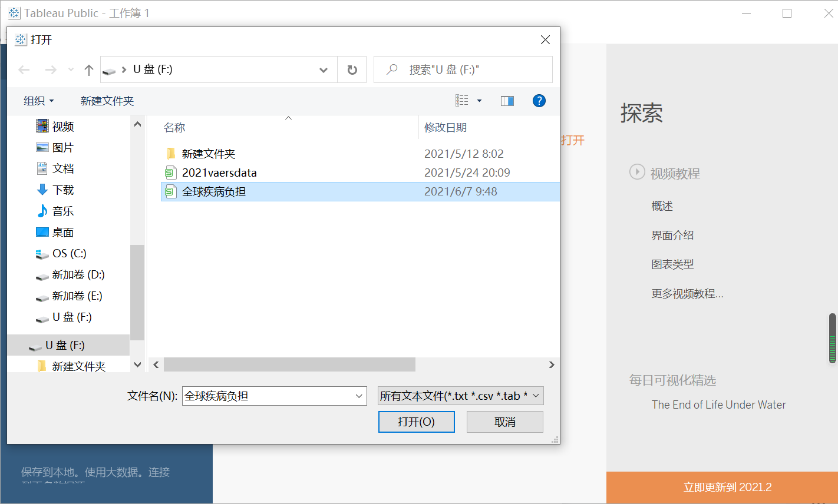Maximize the Tableau Public window
Screen dimensions: 838x504
(787, 13)
